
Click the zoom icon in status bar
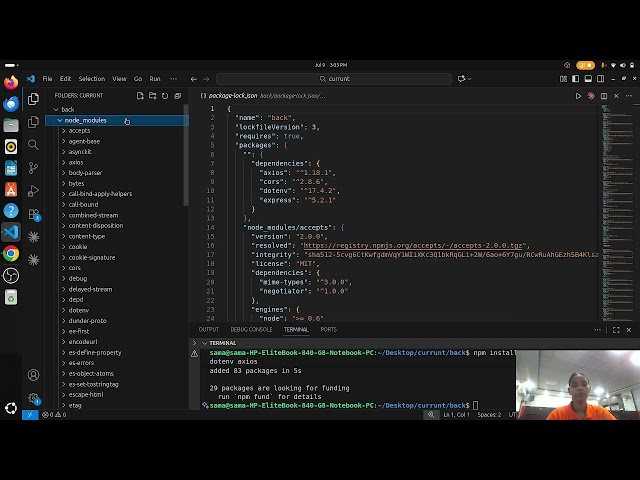[431, 415]
